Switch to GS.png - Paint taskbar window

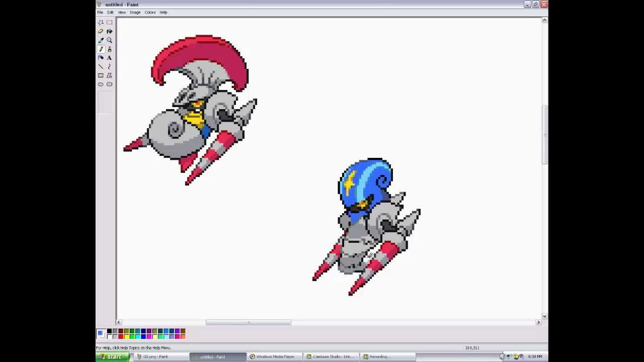[x=162, y=357]
